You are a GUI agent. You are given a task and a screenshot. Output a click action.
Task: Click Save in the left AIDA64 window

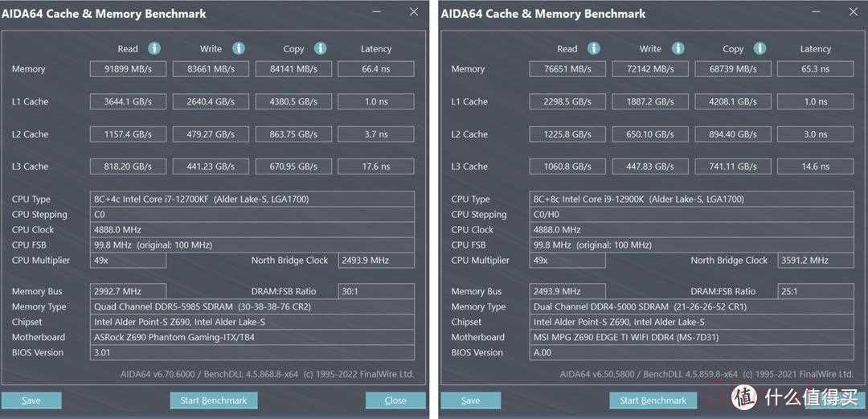click(31, 401)
